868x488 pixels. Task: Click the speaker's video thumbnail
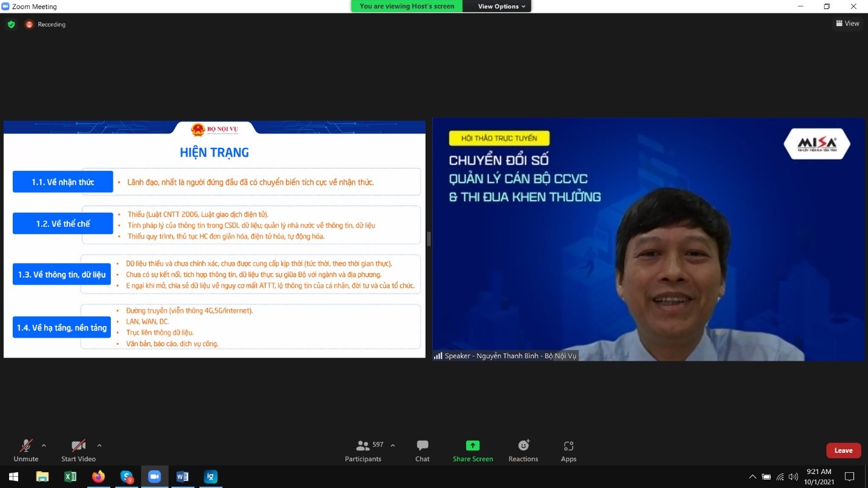648,239
